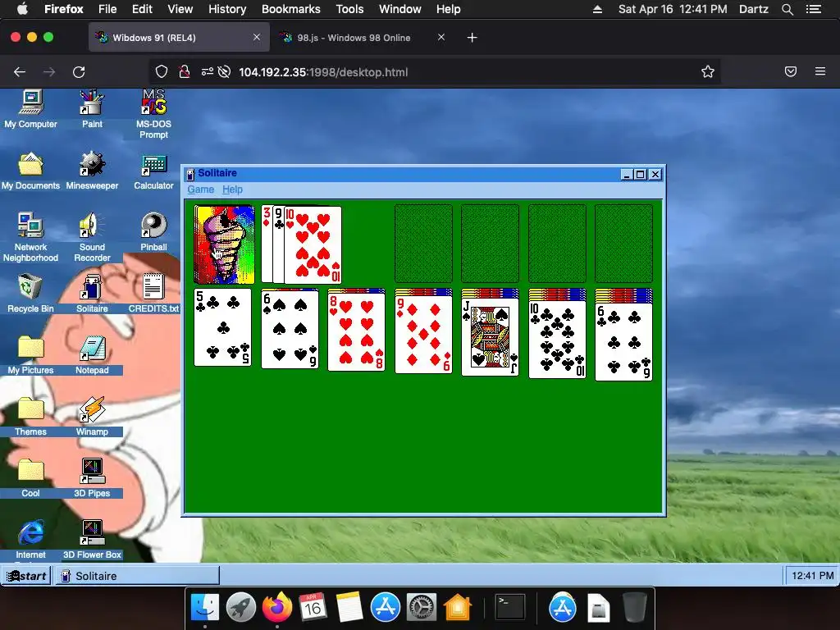840x630 pixels.
Task: Open Terminal from the dock
Action: 509,608
